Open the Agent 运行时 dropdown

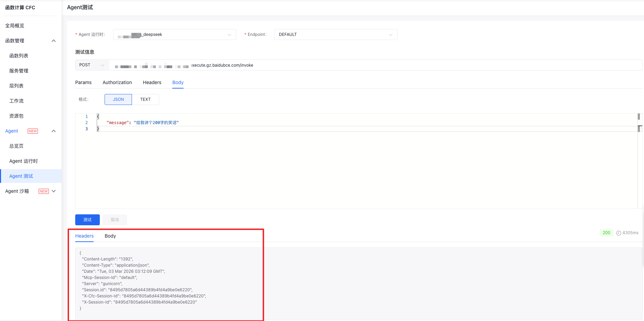coord(174,35)
